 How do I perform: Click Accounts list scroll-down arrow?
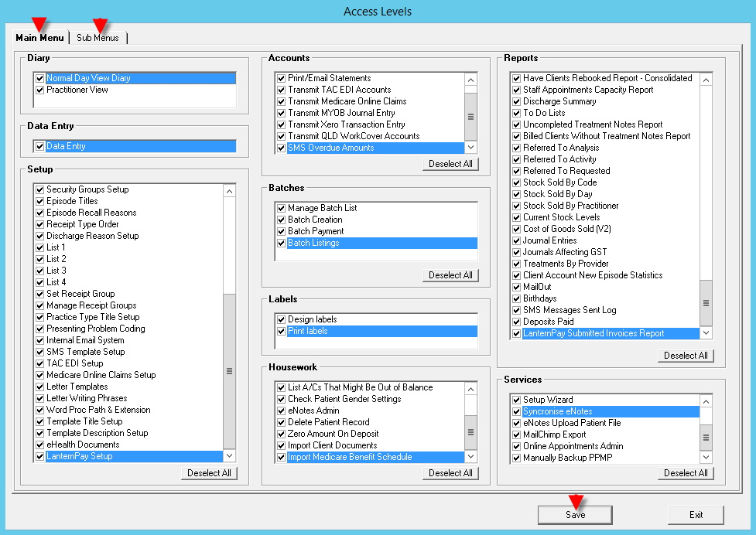tap(470, 148)
